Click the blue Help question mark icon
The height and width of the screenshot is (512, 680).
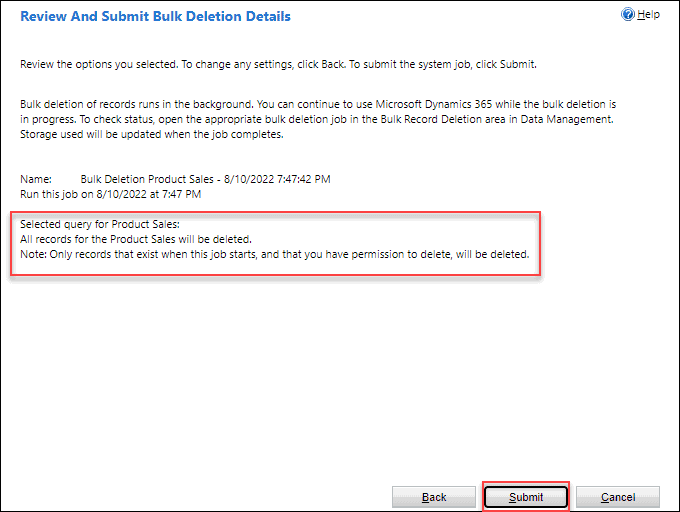[x=628, y=14]
